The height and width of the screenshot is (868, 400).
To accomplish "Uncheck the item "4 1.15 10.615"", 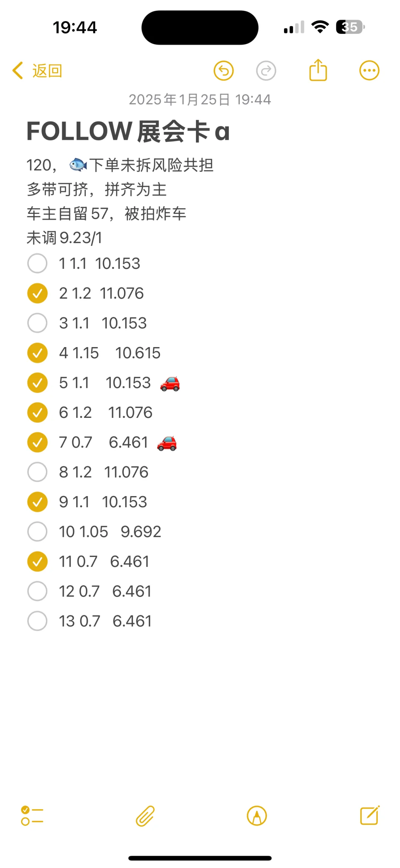I will click(x=37, y=353).
